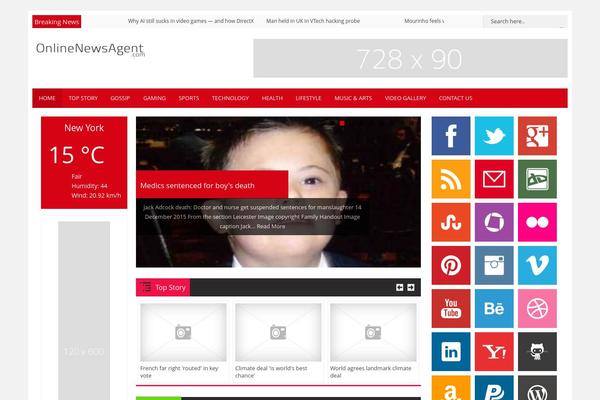The height and width of the screenshot is (400, 600).
Task: Open the VTech hacking probe headline
Action: click(313, 21)
